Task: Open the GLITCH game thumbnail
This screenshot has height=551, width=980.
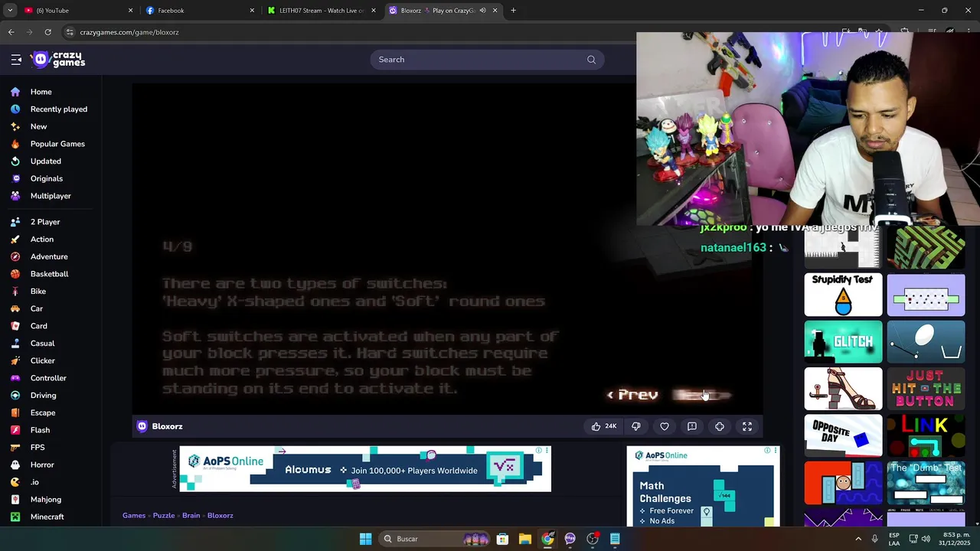Action: 843,341
